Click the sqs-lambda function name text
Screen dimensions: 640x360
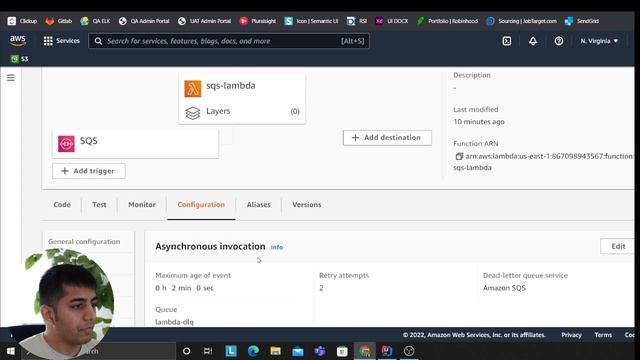point(231,86)
